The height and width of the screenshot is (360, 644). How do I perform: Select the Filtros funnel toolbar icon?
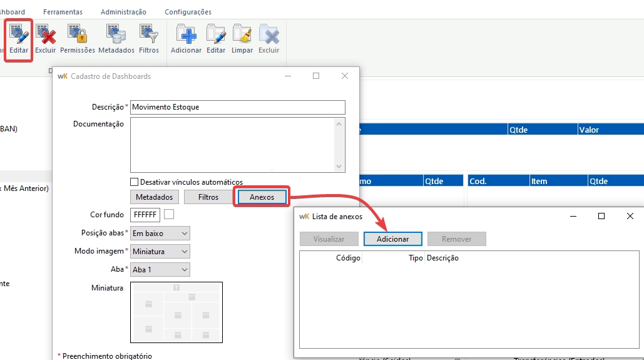[x=149, y=39]
